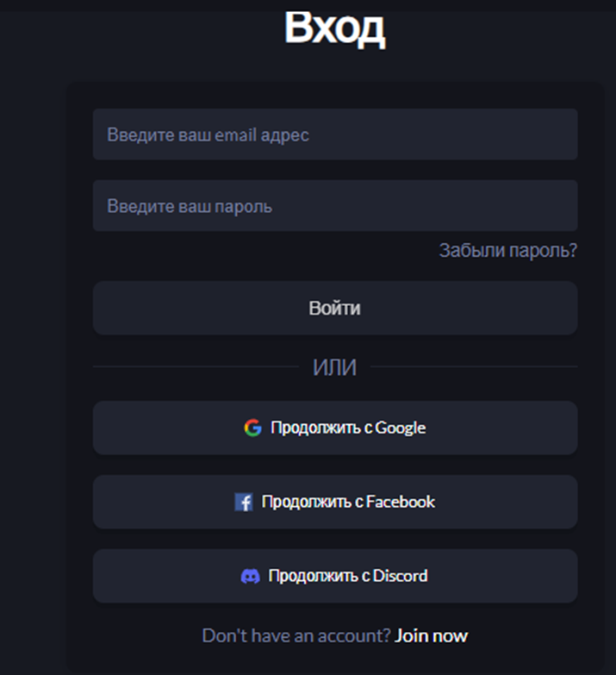Focus the password input field
The width and height of the screenshot is (616, 675).
point(334,206)
